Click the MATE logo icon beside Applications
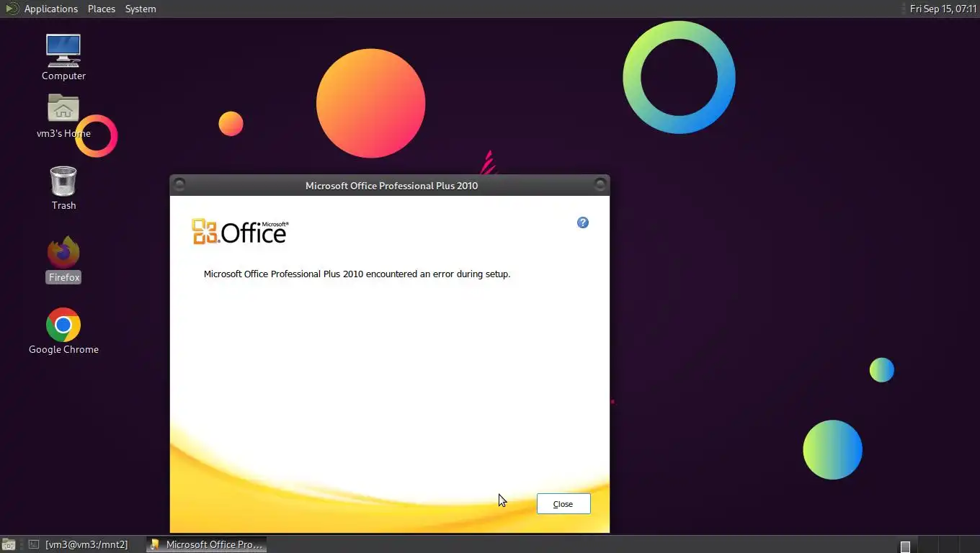Image resolution: width=980 pixels, height=553 pixels. 12,9
